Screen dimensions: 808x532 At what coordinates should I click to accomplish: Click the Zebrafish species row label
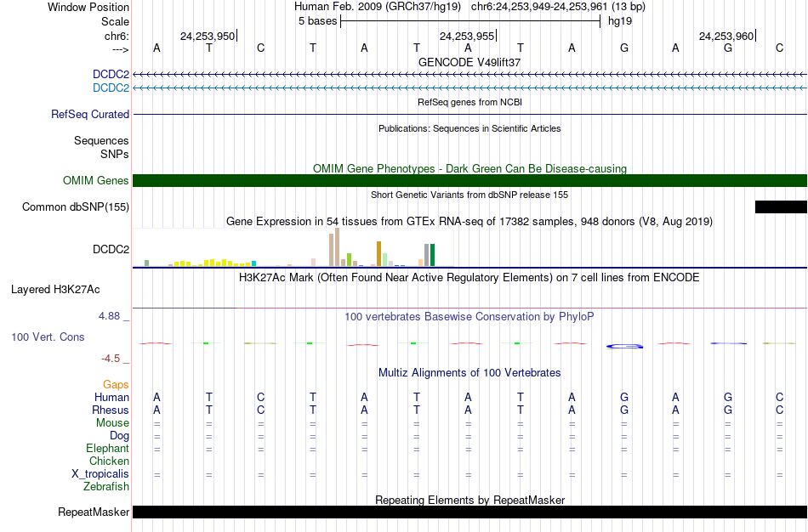(x=106, y=486)
